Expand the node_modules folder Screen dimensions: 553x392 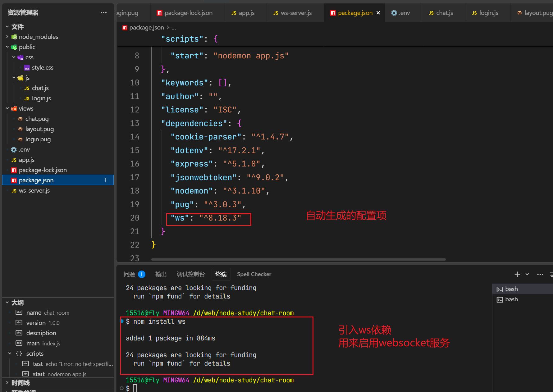pyautogui.click(x=7, y=37)
